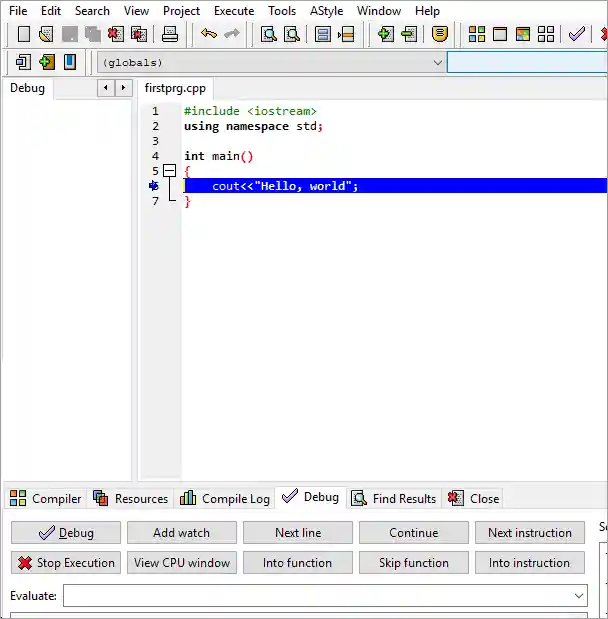
Task: Open the View menu
Action: click(136, 11)
